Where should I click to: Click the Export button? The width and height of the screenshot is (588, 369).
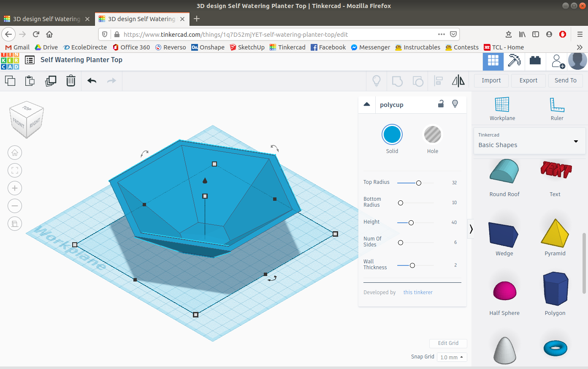(x=528, y=80)
